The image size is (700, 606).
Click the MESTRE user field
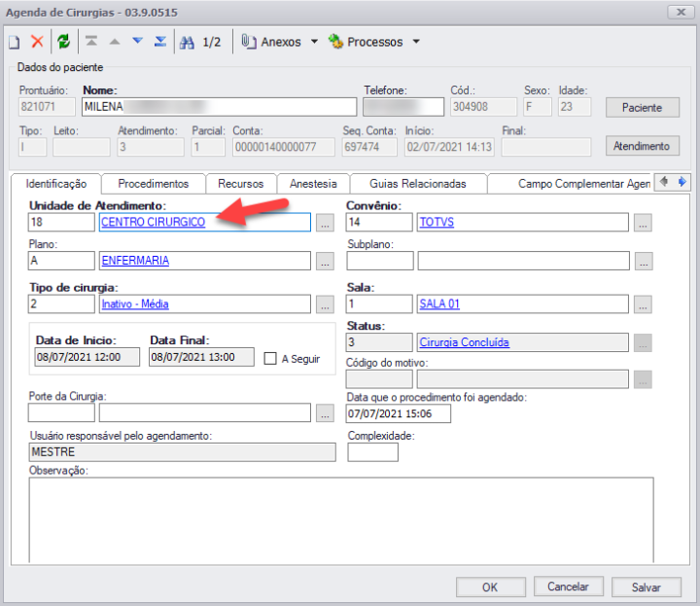coord(182,452)
